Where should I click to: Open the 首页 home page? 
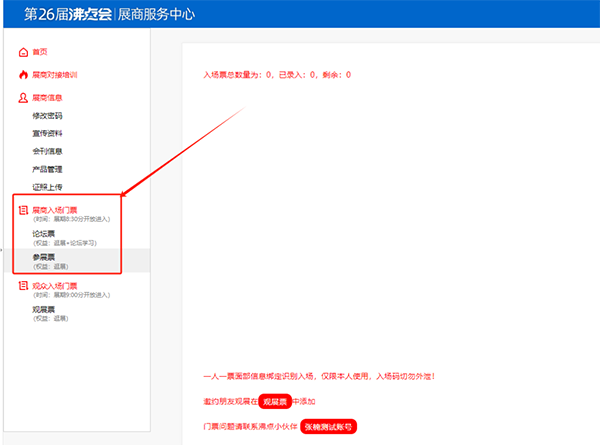pos(40,51)
